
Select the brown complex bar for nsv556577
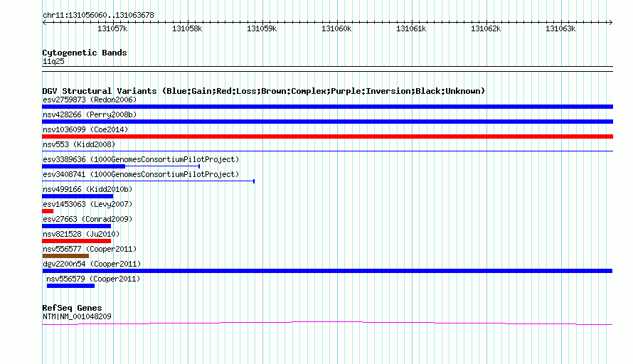point(65,256)
